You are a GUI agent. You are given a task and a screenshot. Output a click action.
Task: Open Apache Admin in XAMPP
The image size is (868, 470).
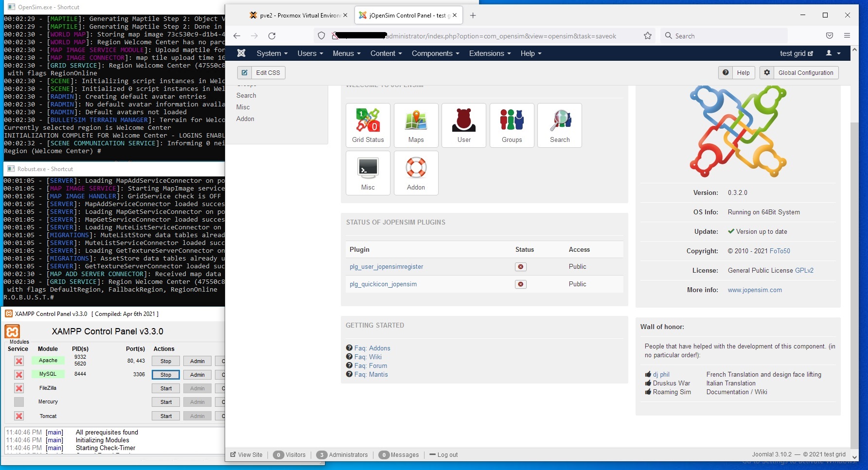(197, 361)
